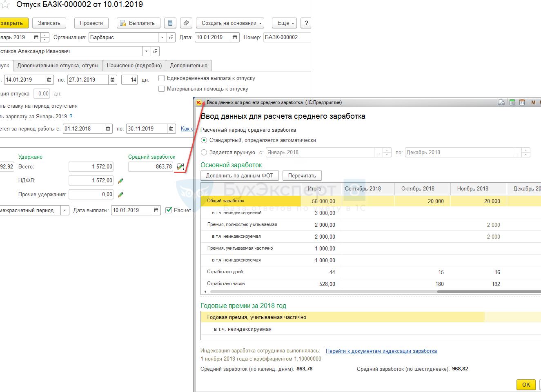Click the paperclip attachments icon
The height and width of the screenshot is (392, 541).
[186, 23]
